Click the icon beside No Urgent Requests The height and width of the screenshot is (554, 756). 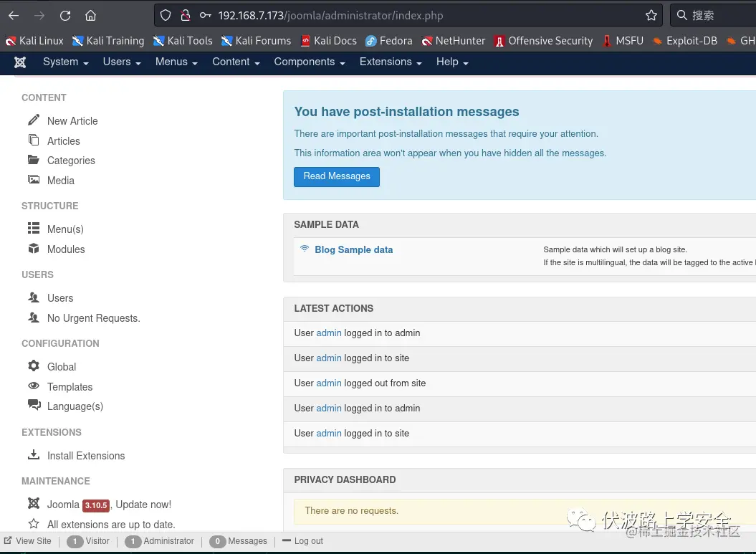(34, 317)
